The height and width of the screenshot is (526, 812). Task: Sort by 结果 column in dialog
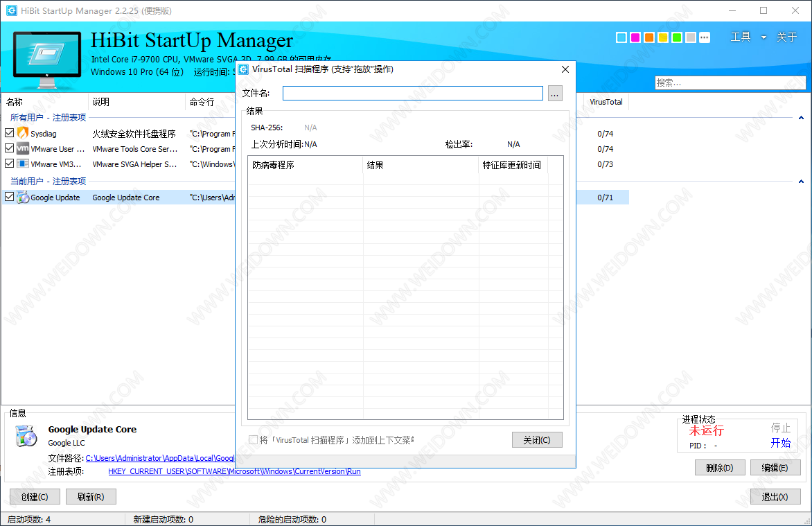pyautogui.click(x=421, y=166)
